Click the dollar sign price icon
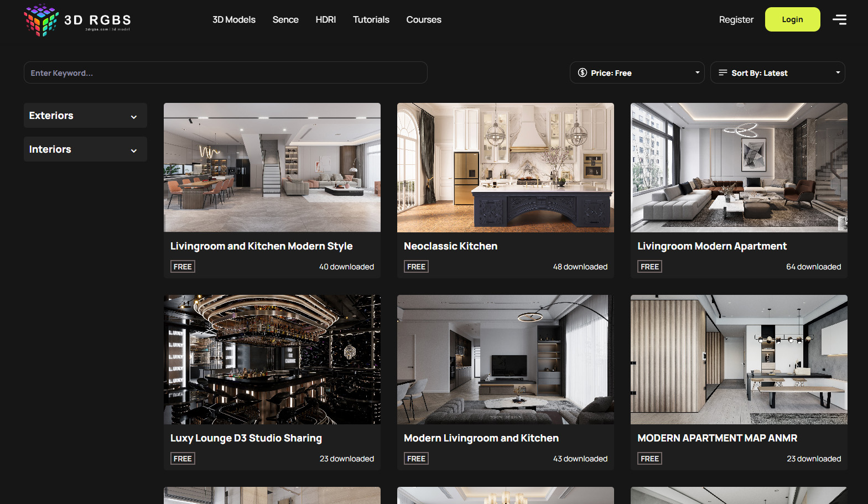The height and width of the screenshot is (504, 868). [582, 72]
